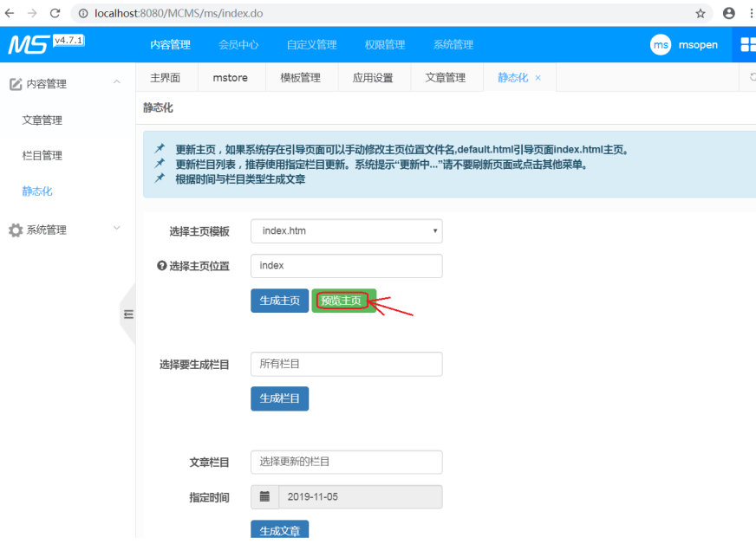Click the round ms avatar beside msopen
Viewport: 756px width, 544px height.
pos(661,44)
